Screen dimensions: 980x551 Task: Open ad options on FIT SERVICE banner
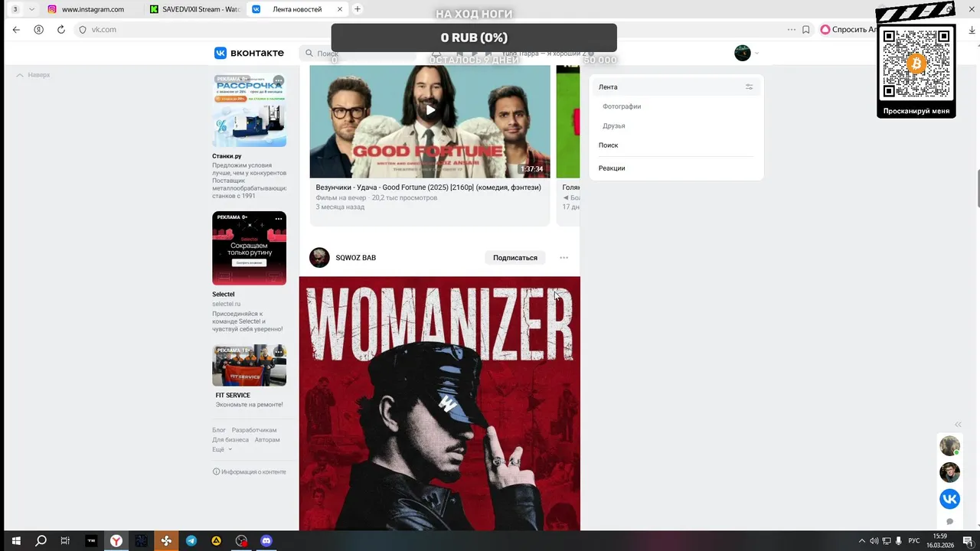tap(279, 352)
